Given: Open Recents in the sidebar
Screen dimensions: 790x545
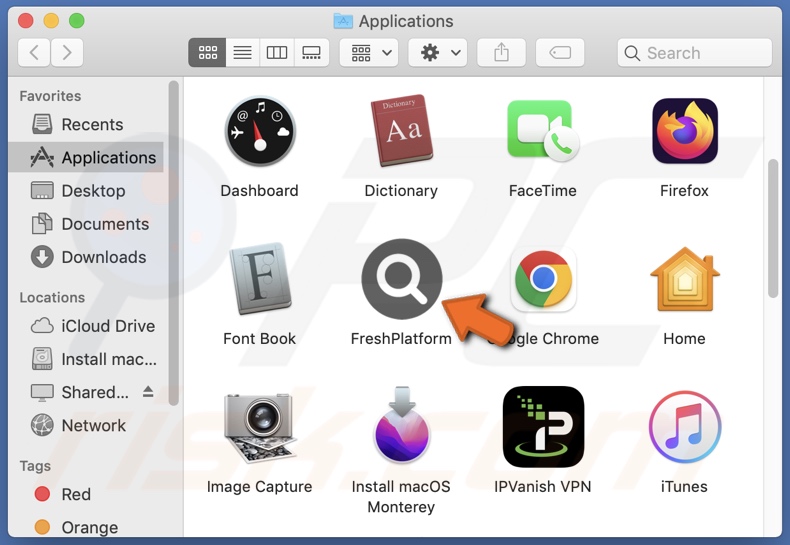Looking at the screenshot, I should tap(86, 124).
